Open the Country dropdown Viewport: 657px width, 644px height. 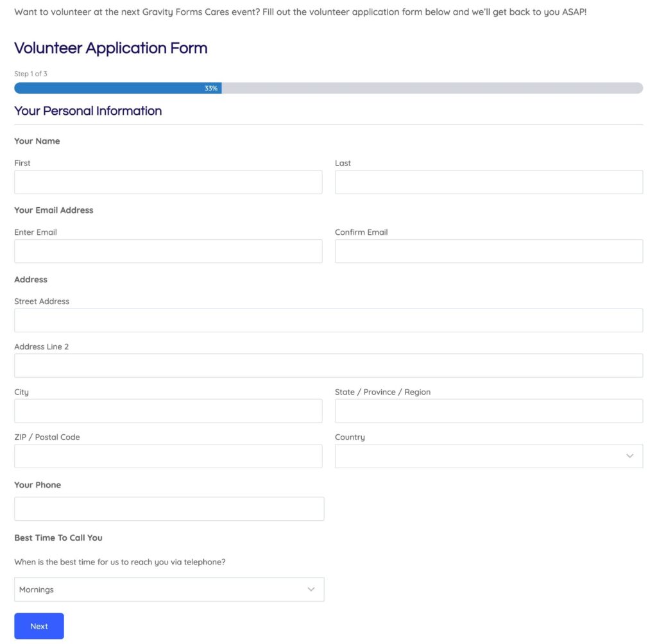pyautogui.click(x=488, y=455)
